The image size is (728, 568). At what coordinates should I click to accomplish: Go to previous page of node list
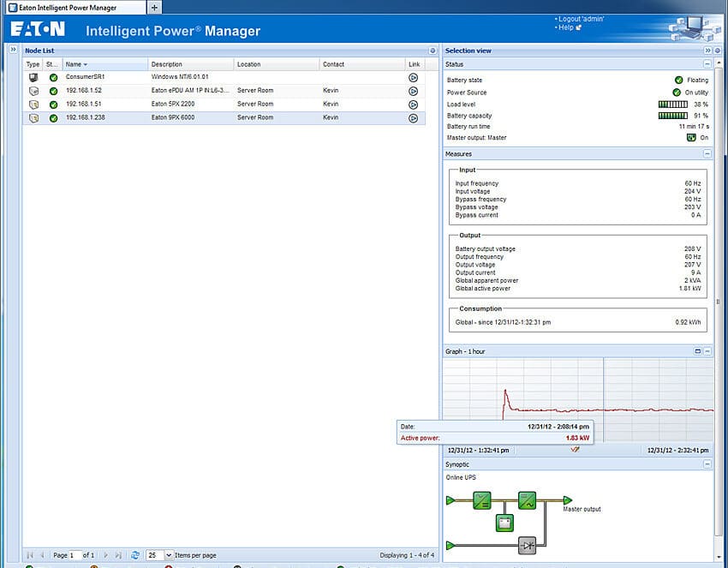(42, 555)
